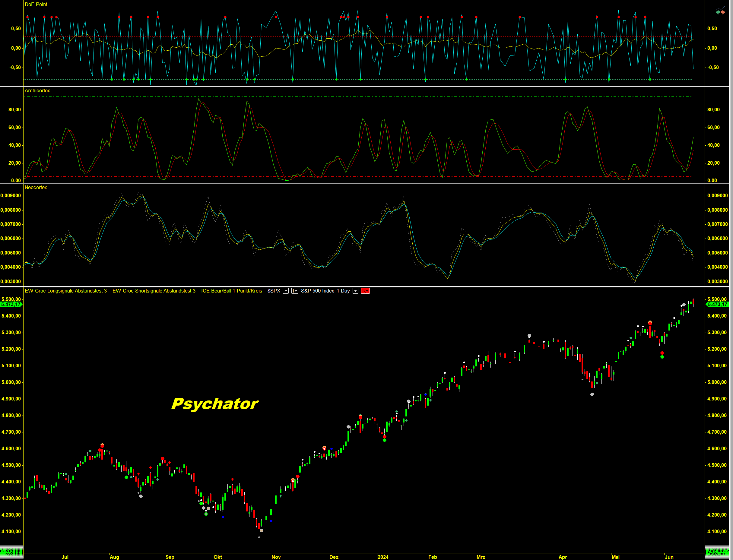Image resolution: width=733 pixels, height=560 pixels.
Task: Select EW-Croc Shortsignale Abstandstest 3 label
Action: click(154, 291)
